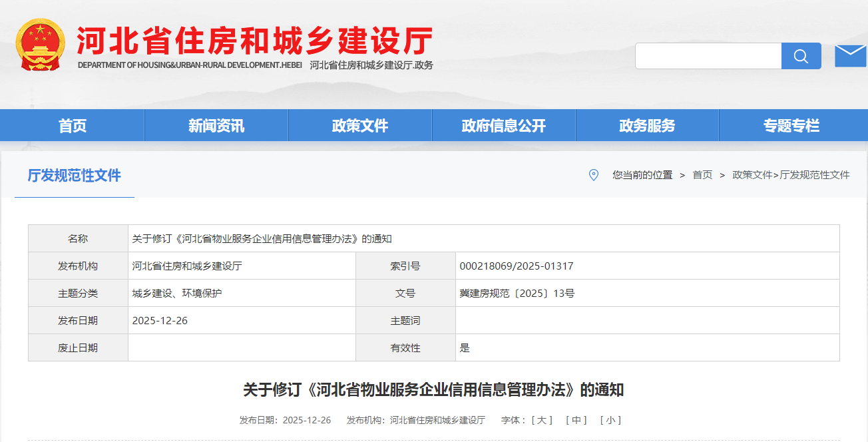Screen dimensions: 868x442
Task: Click the location pin icon in breadcrumb
Action: point(594,175)
